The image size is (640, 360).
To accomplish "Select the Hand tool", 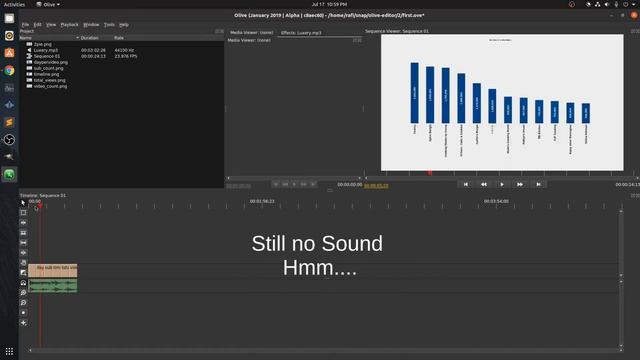I will coord(23,262).
